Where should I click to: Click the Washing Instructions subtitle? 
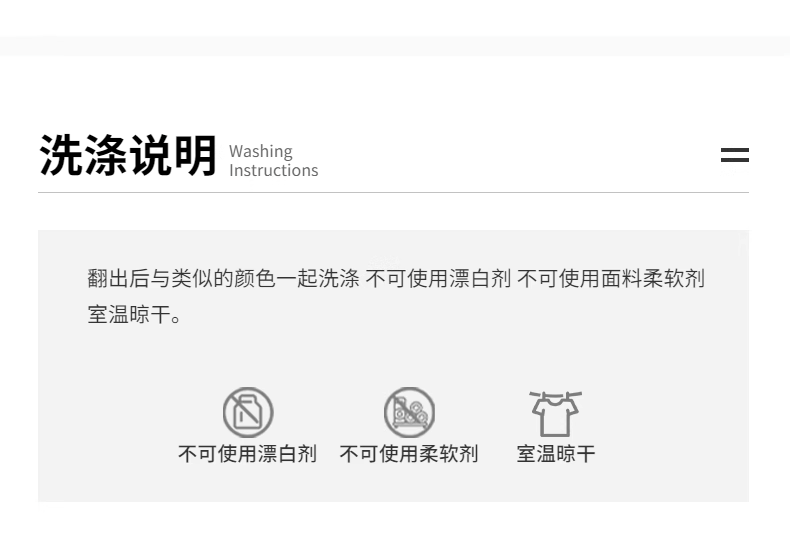pos(274,161)
